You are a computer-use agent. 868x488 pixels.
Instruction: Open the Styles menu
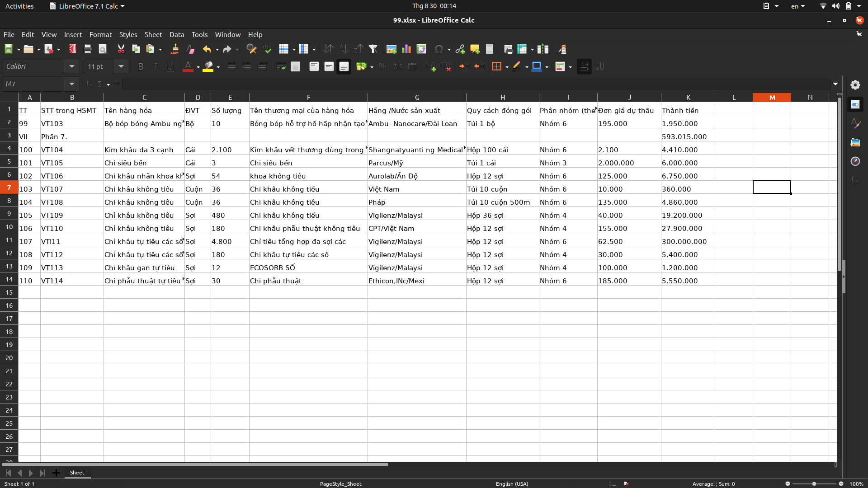128,34
